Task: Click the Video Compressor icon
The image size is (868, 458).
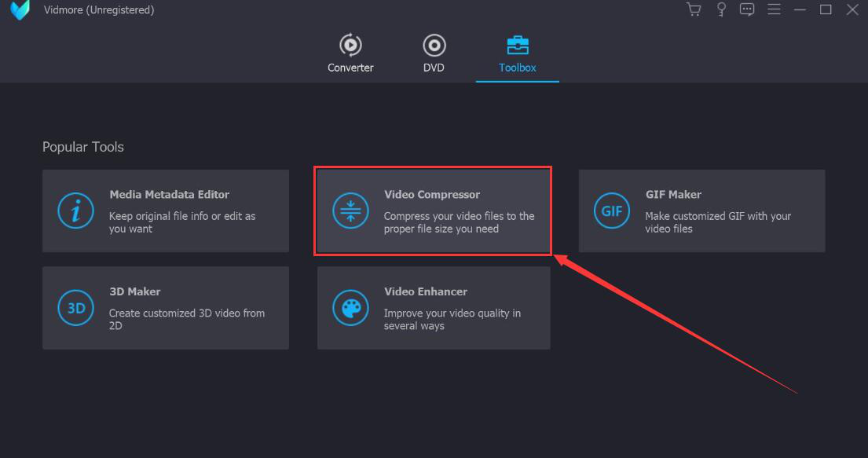Action: click(x=350, y=211)
